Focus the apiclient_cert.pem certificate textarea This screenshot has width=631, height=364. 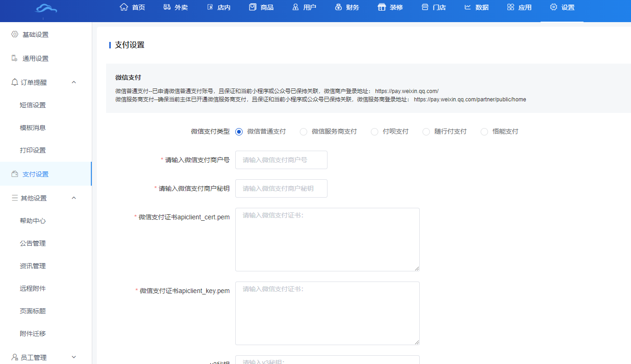coord(327,240)
